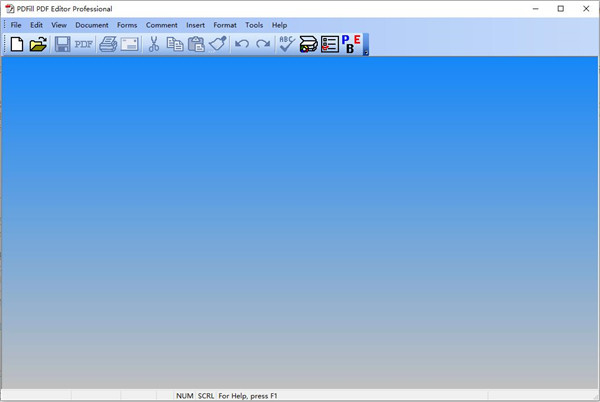Open the Forms menu
This screenshot has width=600, height=402.
tap(127, 25)
